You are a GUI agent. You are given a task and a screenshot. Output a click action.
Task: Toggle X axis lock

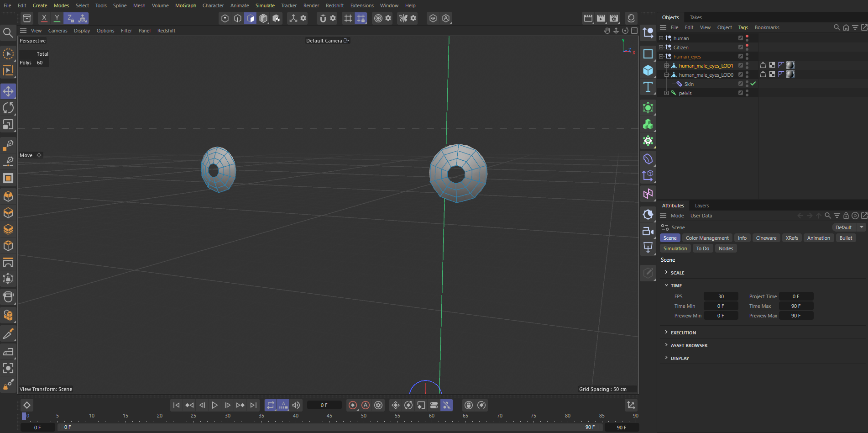pos(44,18)
